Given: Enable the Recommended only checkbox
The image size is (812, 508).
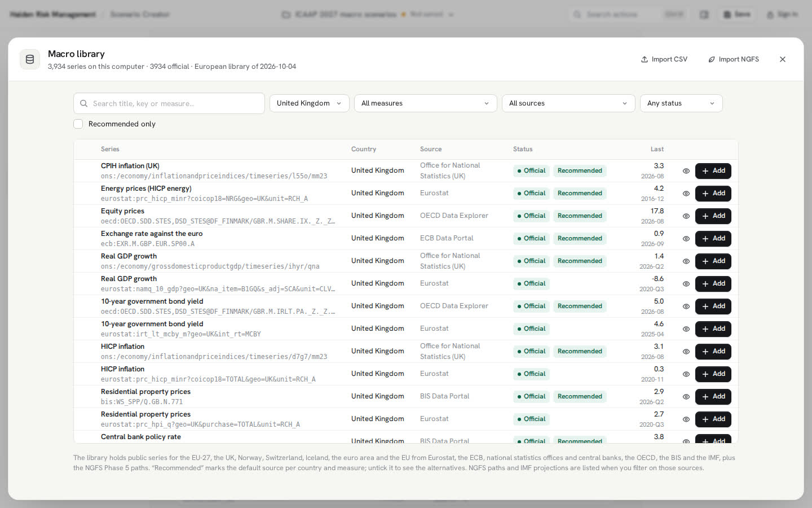Looking at the screenshot, I should coord(78,124).
